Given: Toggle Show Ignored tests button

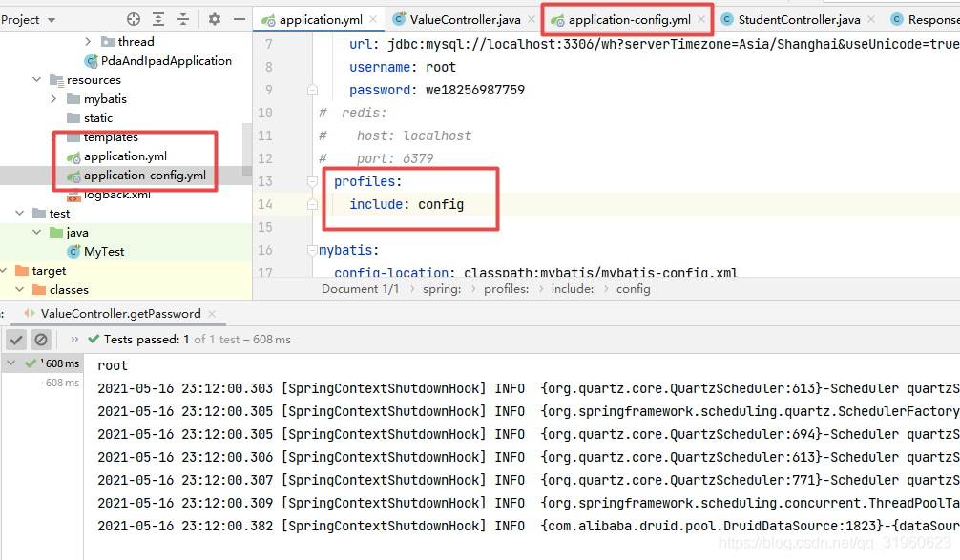Looking at the screenshot, I should click(41, 339).
